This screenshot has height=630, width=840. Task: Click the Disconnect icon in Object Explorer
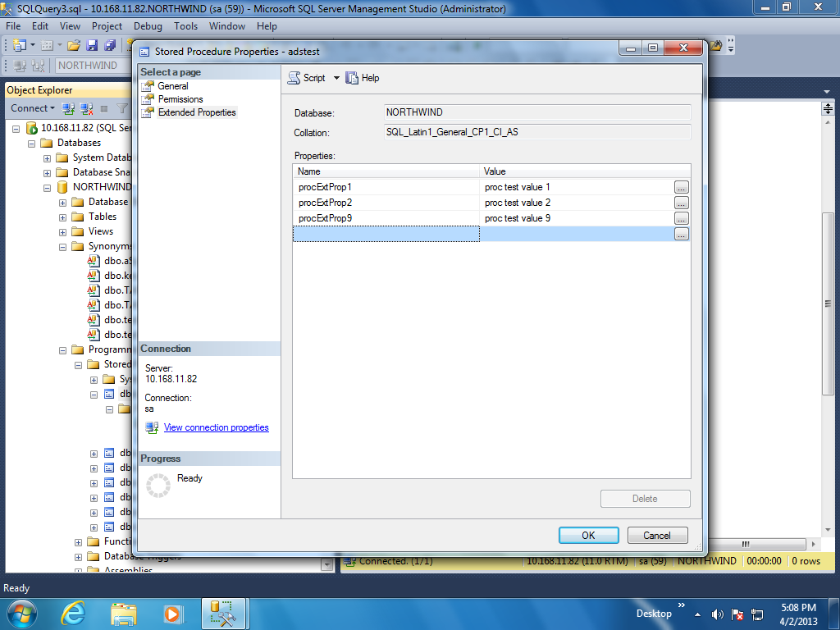click(x=86, y=109)
